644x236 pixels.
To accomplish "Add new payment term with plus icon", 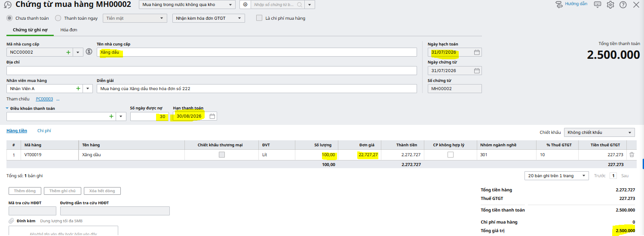I will pos(111,116).
